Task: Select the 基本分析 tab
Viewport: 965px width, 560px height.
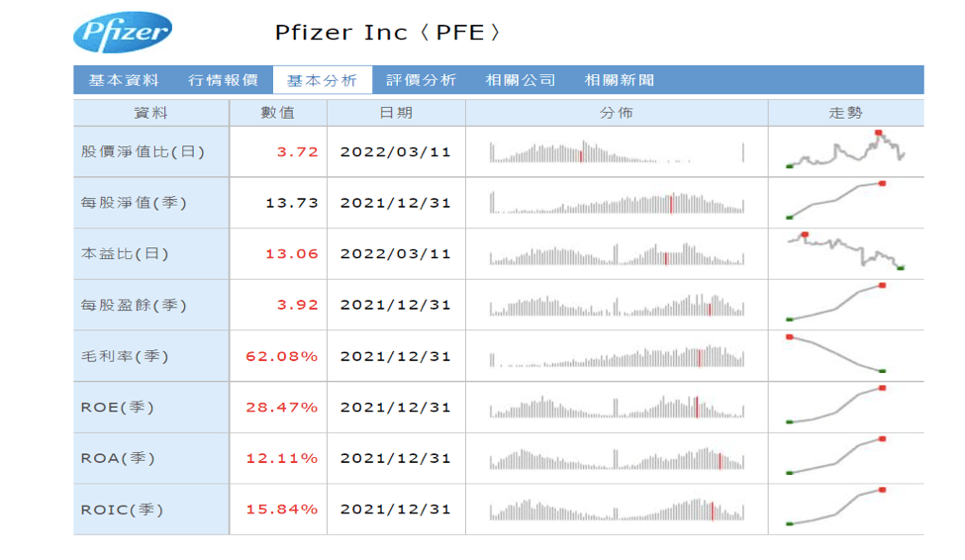Action: [322, 80]
